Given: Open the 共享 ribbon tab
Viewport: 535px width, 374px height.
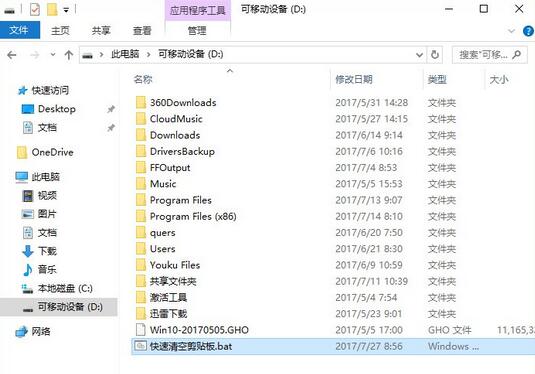Looking at the screenshot, I should 101,31.
